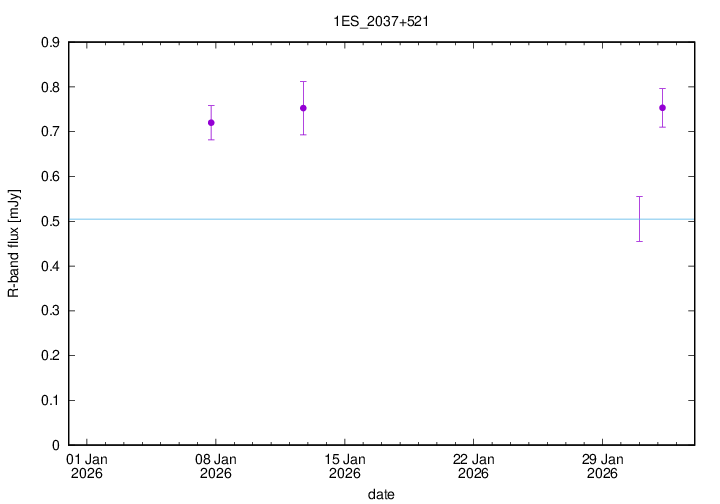Click the error bar without a marker
Screen dimensions: 720x504
click(x=639, y=219)
